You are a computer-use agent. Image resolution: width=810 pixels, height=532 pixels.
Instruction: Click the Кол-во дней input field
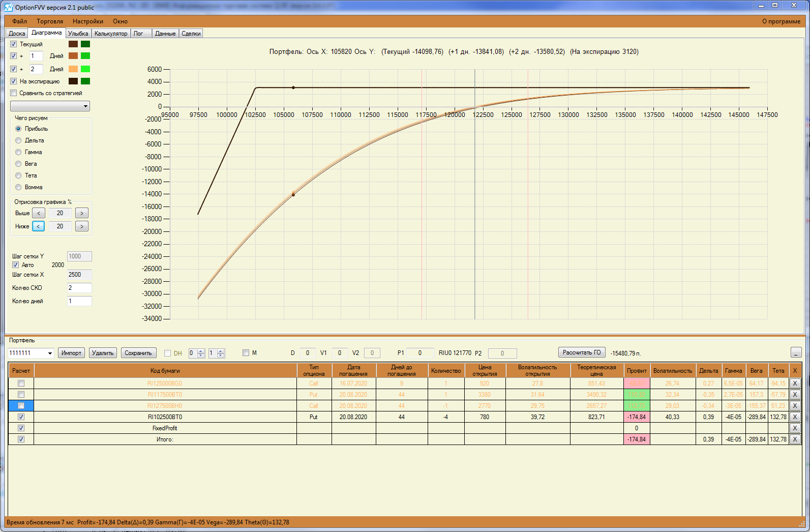click(x=79, y=301)
